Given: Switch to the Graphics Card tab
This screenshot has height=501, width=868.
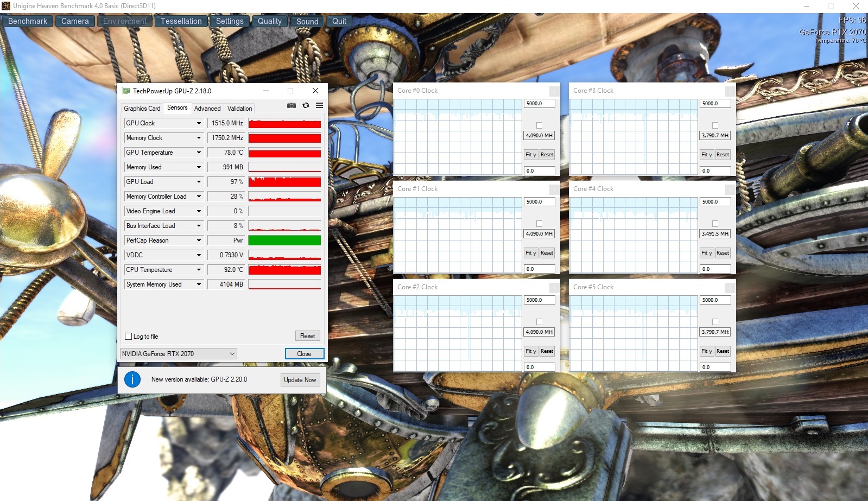Looking at the screenshot, I should 142,109.
